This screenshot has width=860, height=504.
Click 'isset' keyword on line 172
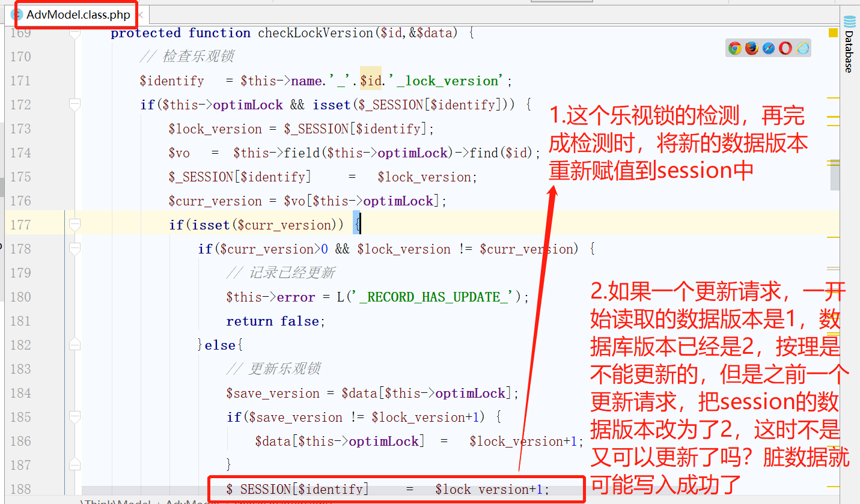[x=332, y=105]
